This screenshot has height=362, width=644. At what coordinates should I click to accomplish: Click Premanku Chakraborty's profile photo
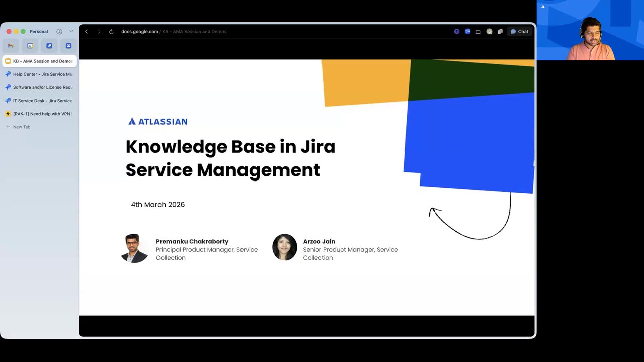pyautogui.click(x=135, y=248)
